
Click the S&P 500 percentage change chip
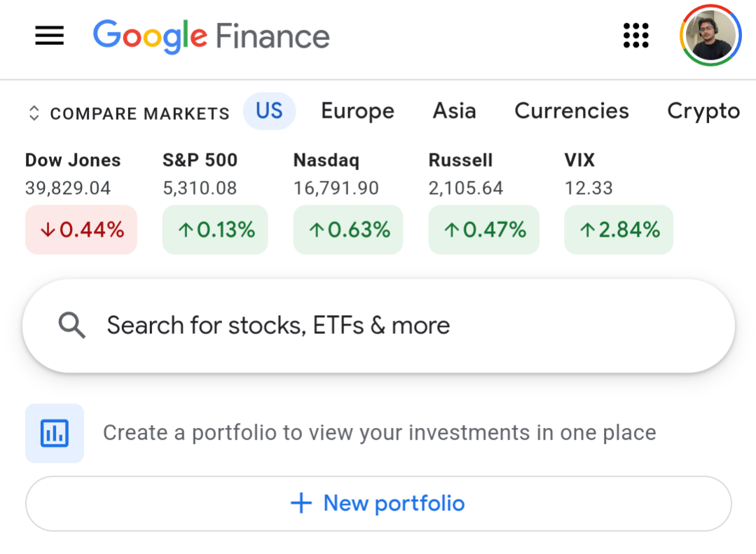click(214, 229)
